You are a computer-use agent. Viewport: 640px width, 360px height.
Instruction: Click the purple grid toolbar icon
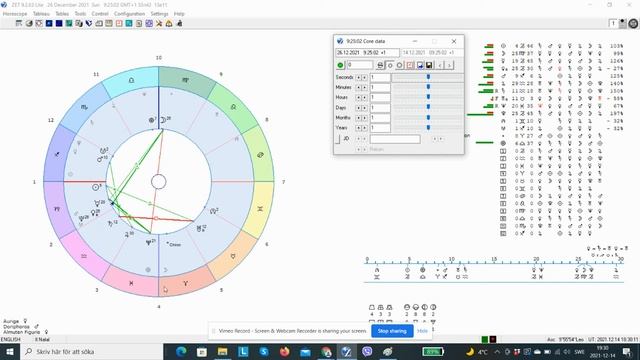(x=149, y=23)
